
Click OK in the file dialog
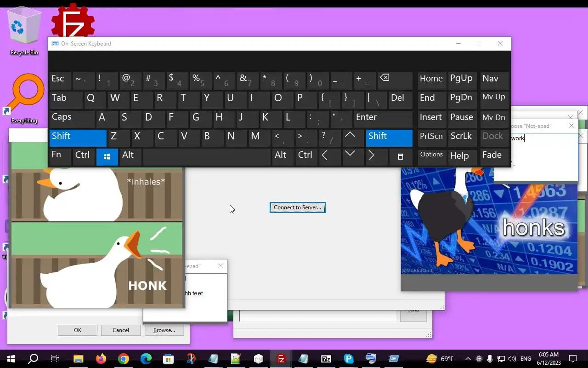coord(78,330)
